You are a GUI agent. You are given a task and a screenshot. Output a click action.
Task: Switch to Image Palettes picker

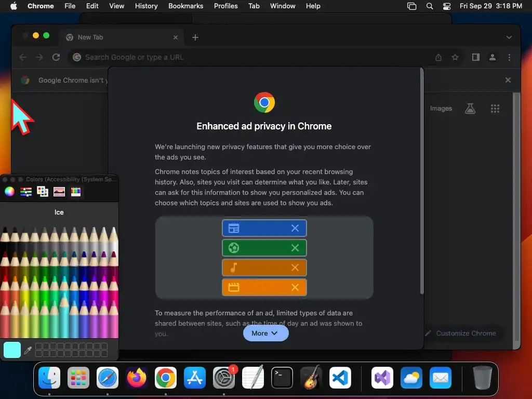pyautogui.click(x=59, y=192)
